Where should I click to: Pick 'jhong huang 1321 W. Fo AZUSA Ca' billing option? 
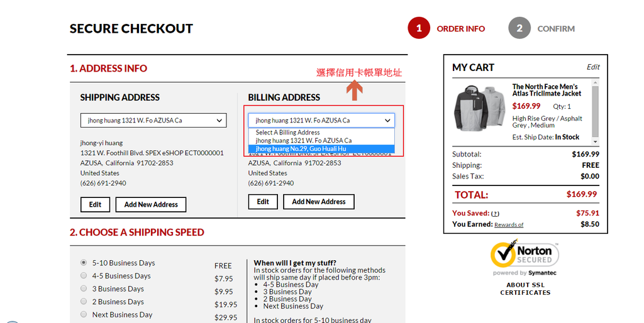click(x=321, y=140)
